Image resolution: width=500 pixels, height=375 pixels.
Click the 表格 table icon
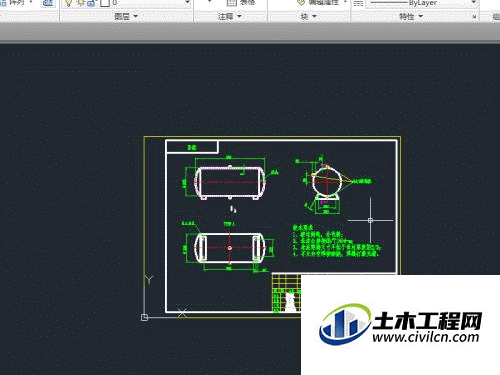coord(231,3)
